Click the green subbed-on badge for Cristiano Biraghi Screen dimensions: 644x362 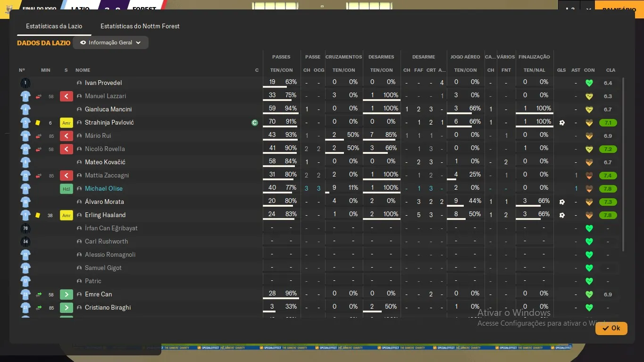tap(67, 308)
